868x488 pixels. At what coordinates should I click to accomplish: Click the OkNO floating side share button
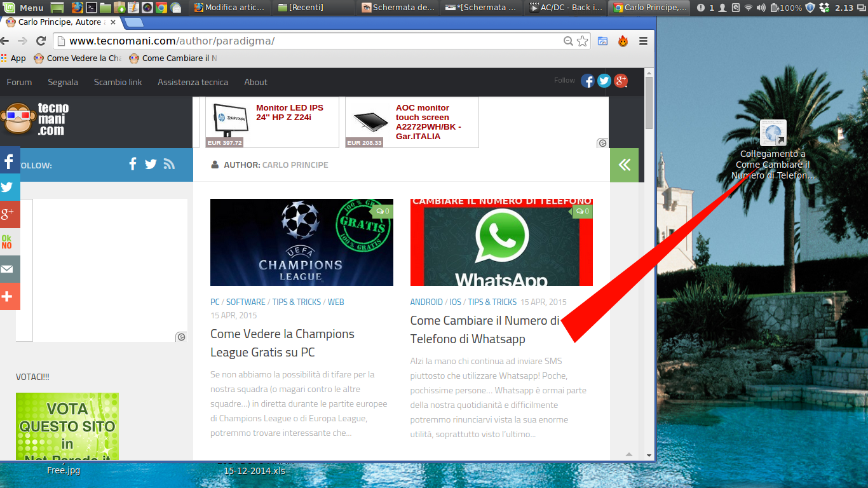(x=10, y=241)
